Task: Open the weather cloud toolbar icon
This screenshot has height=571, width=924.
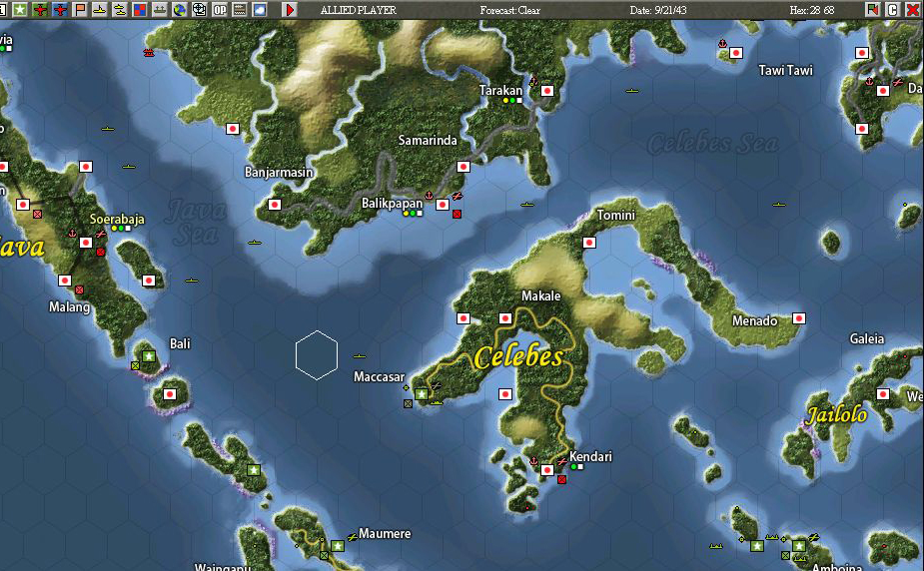Action: point(260,9)
